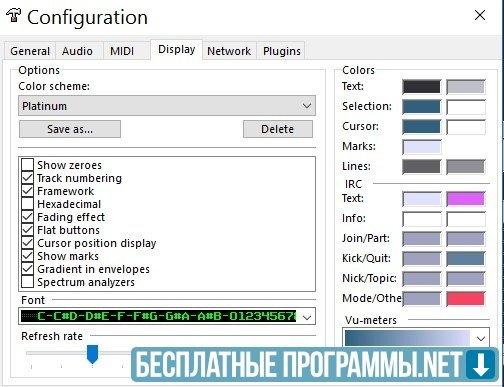
Task: Click the first Kick/Quit swatch
Action: 421,259
